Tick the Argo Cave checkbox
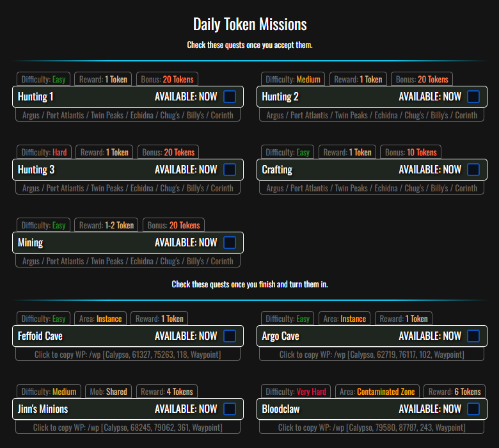The image size is (499, 448). (x=473, y=336)
